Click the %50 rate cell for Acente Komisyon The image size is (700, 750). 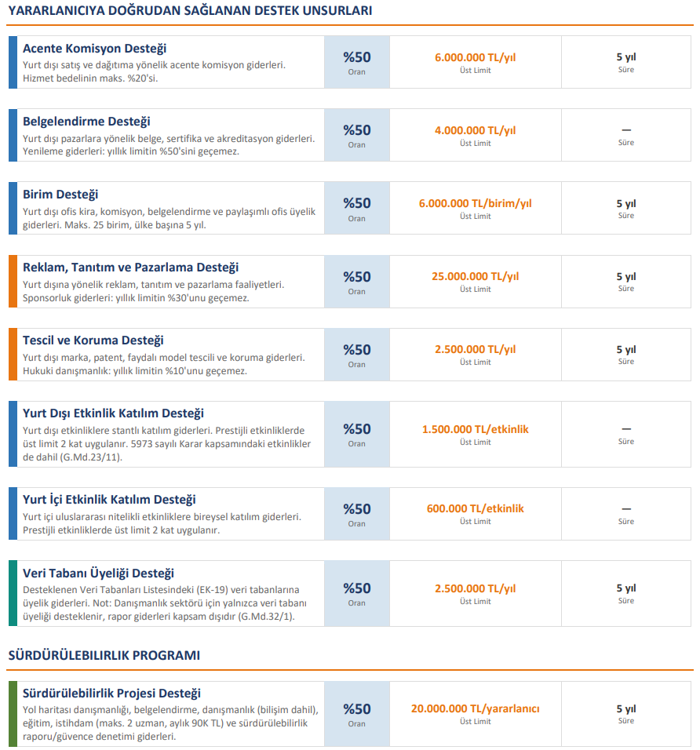[356, 61]
